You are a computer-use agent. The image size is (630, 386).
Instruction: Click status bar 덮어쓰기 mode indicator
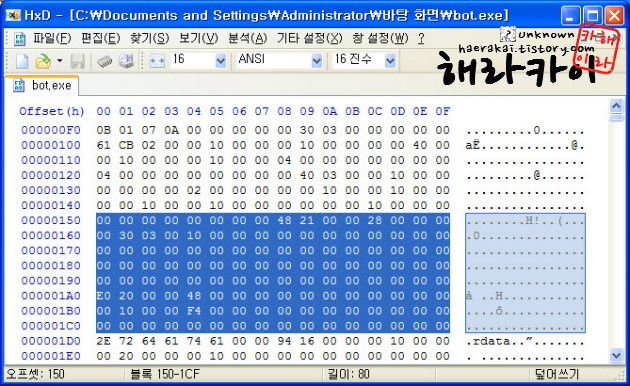pos(557,374)
